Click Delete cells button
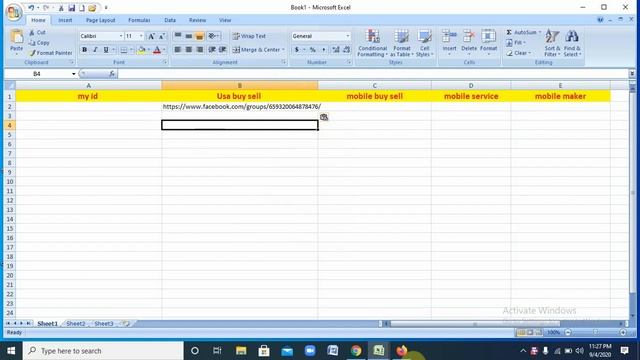Image resolution: width=640 pixels, height=360 pixels. point(469,42)
